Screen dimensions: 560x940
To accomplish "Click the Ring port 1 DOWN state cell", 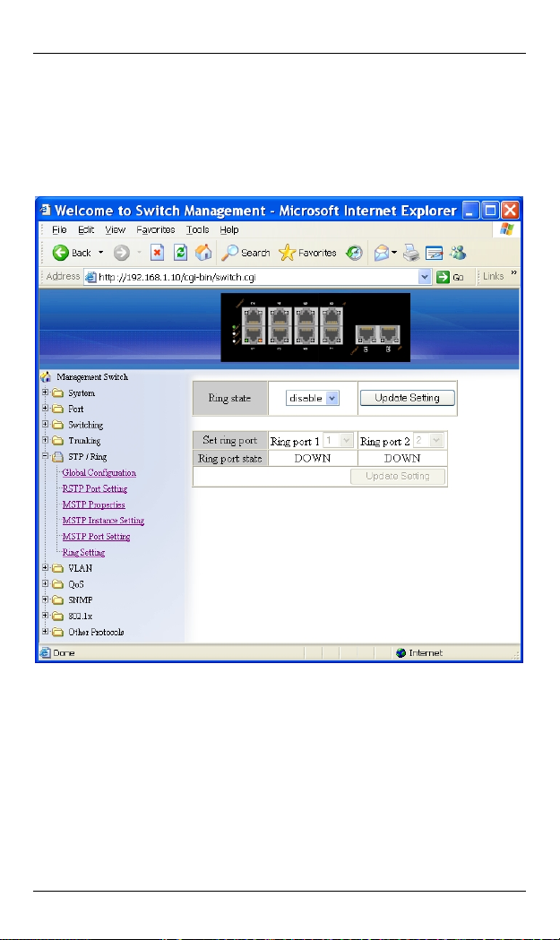I will coord(313,459).
